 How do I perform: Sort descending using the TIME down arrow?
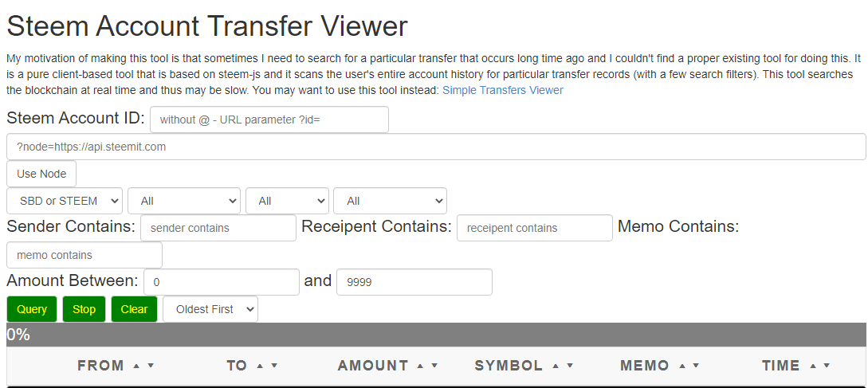pos(827,366)
